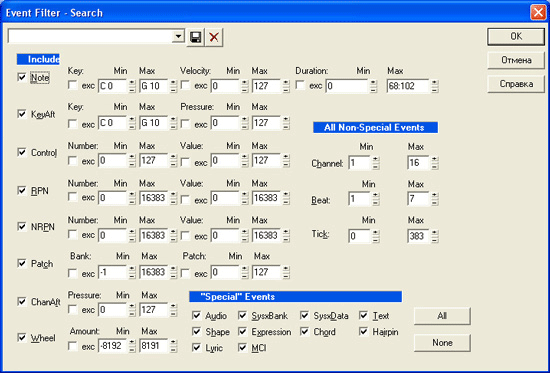Adjust the Tick Max spinner
Viewport: 550px width, 373px height.
coord(435,236)
